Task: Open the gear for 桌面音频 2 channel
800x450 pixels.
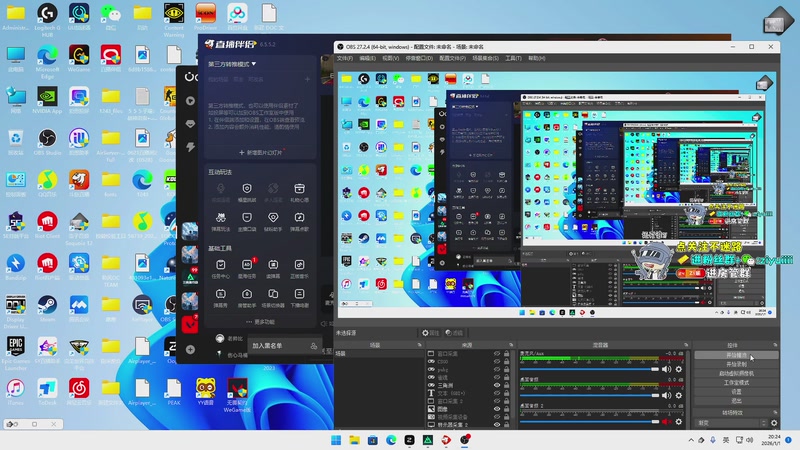Action: click(679, 421)
